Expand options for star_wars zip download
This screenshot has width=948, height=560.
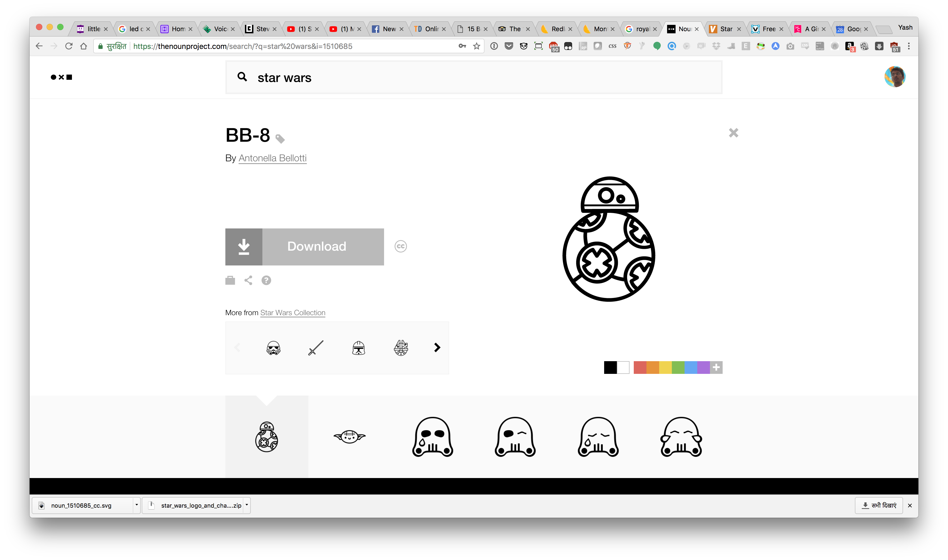pyautogui.click(x=247, y=505)
